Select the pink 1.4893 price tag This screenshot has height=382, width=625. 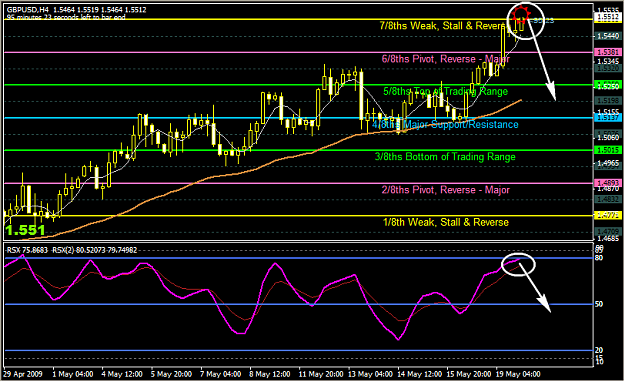607,183
